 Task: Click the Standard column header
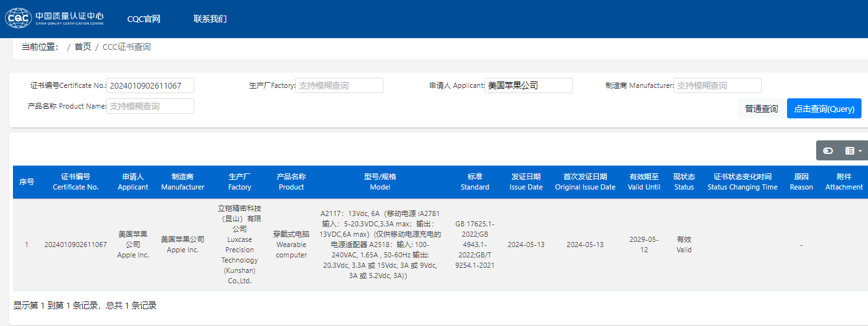tap(475, 182)
